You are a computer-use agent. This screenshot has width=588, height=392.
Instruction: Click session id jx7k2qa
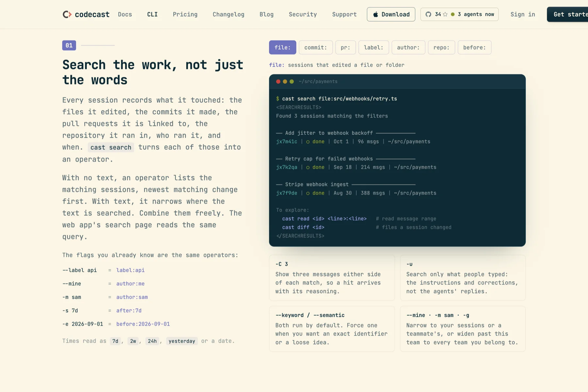(x=286, y=167)
